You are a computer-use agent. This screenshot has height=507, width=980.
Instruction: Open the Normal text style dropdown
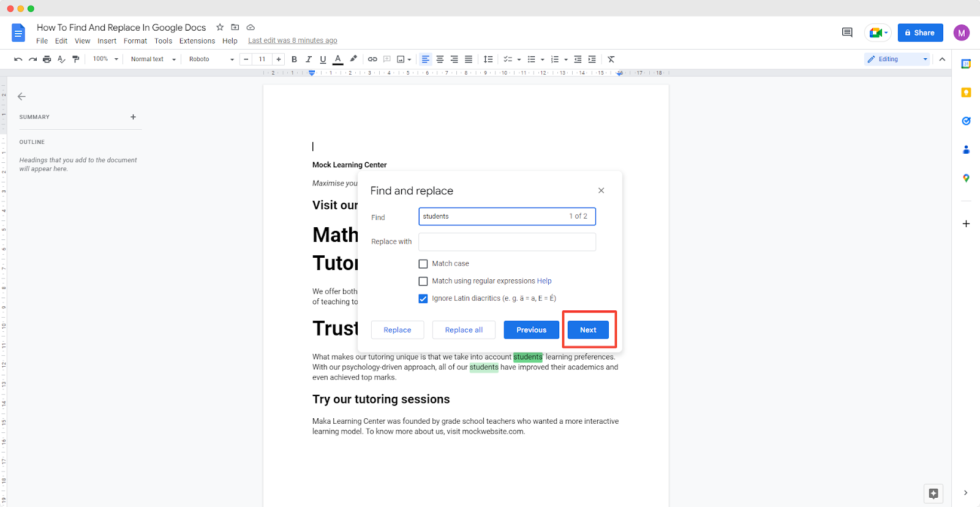click(153, 59)
